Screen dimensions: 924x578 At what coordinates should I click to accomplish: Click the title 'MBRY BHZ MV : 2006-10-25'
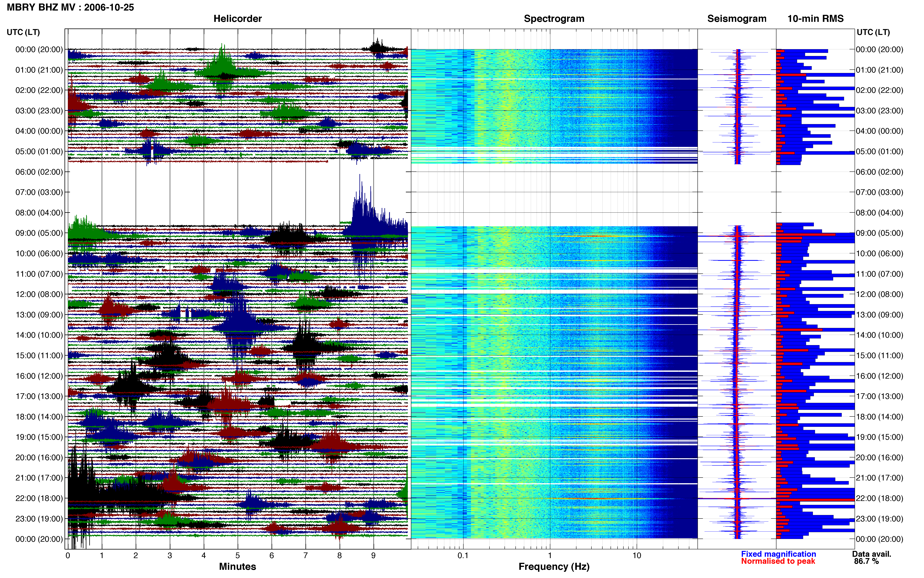[x=70, y=7]
